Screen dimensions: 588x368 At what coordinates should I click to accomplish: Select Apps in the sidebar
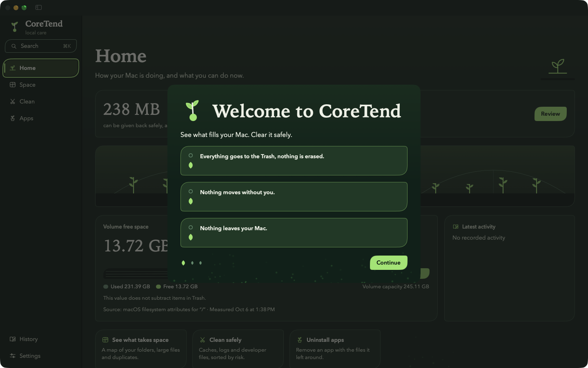point(41,118)
